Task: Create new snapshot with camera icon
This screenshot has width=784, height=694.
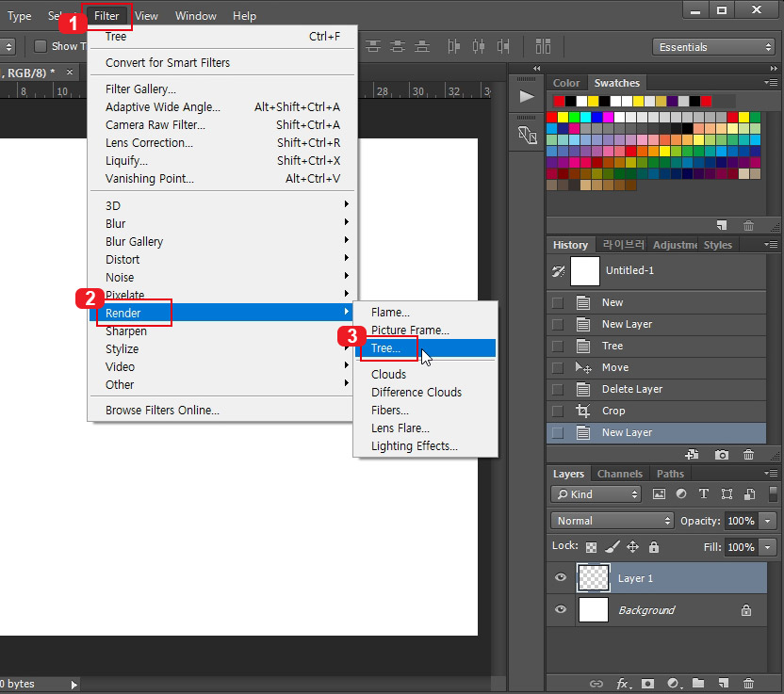Action: tap(721, 454)
